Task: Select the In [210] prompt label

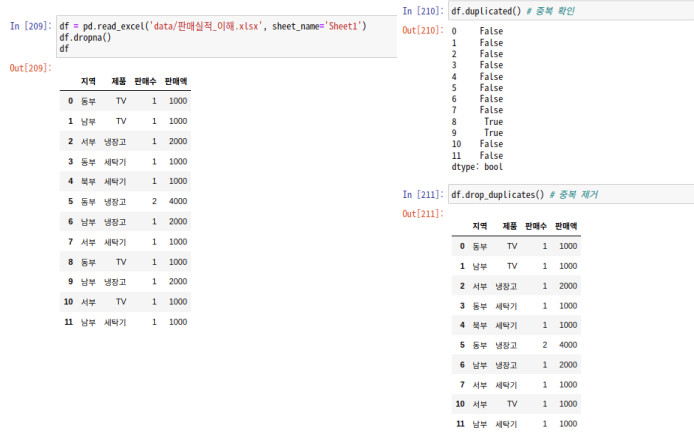Action: tap(423, 11)
